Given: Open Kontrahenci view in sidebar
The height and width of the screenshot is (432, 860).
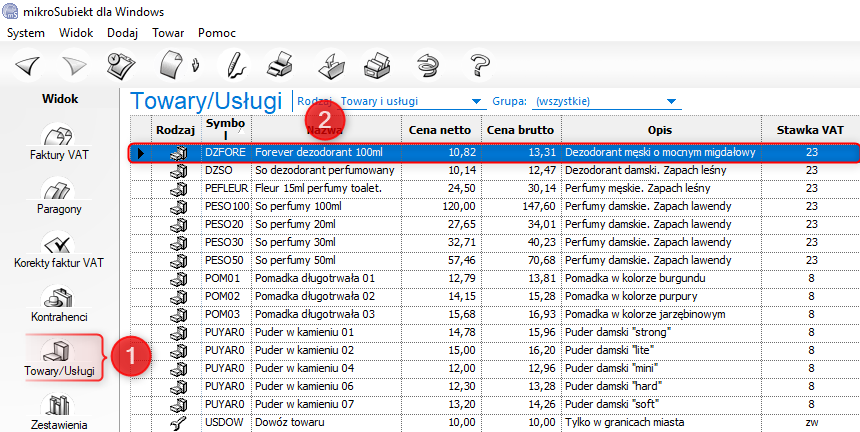Looking at the screenshot, I should pos(59,304).
